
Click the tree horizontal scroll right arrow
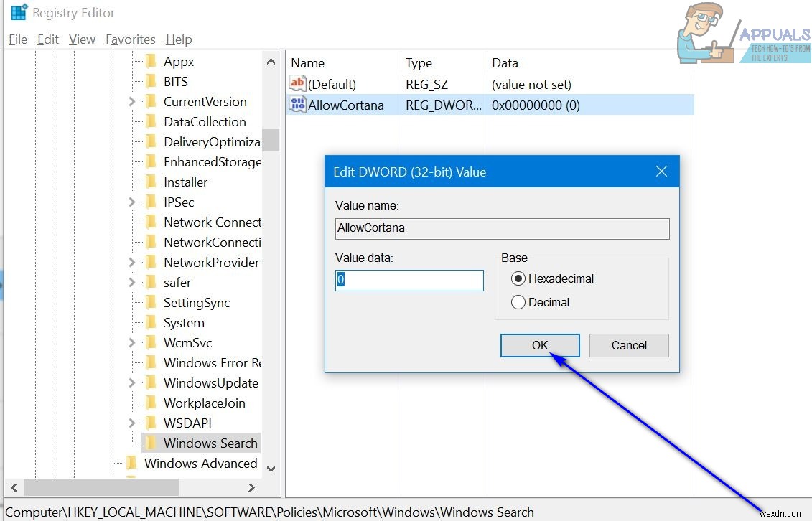coord(251,487)
